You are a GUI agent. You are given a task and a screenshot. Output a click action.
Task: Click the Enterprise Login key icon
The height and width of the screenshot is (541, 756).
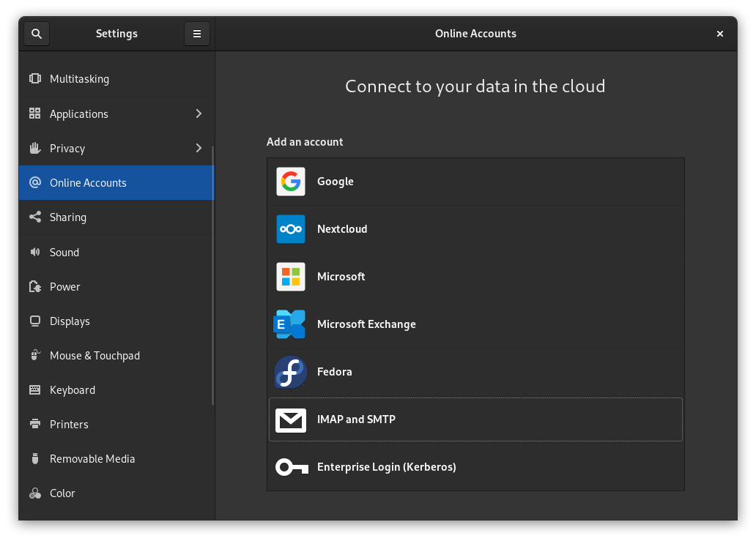[290, 466]
